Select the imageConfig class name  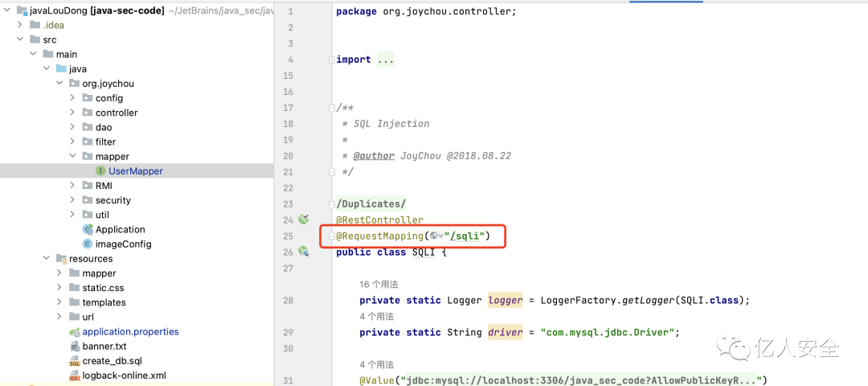tap(124, 244)
